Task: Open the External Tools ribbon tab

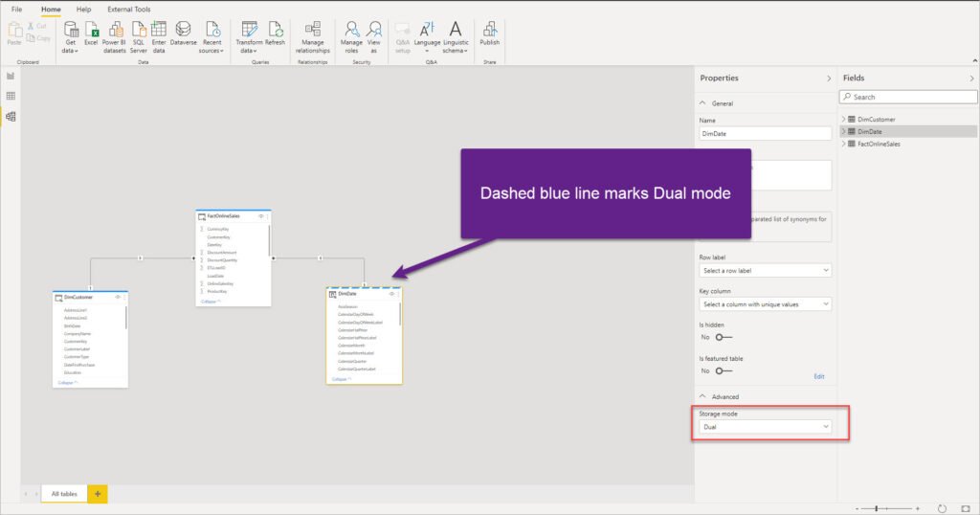Action: 129,10
